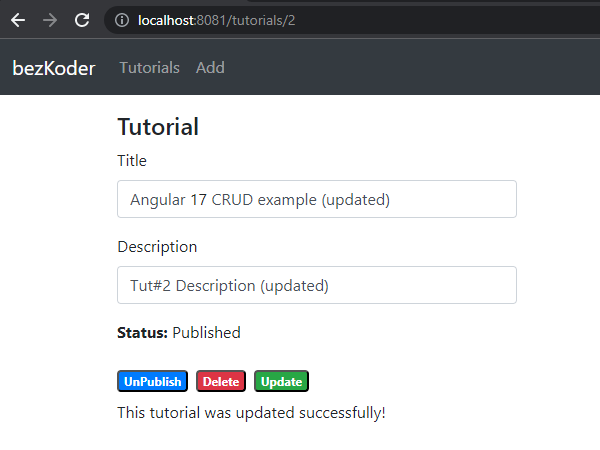
Task: Click the browser forward arrow
Action: pos(50,20)
